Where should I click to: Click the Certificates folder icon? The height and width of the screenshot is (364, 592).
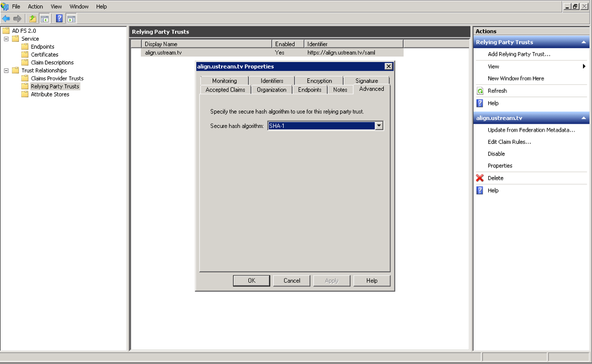click(x=25, y=55)
